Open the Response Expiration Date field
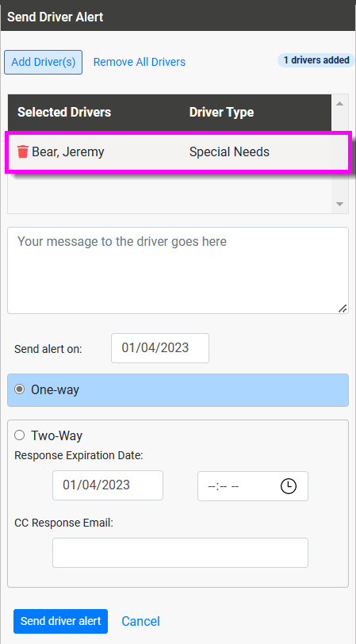 click(x=108, y=485)
